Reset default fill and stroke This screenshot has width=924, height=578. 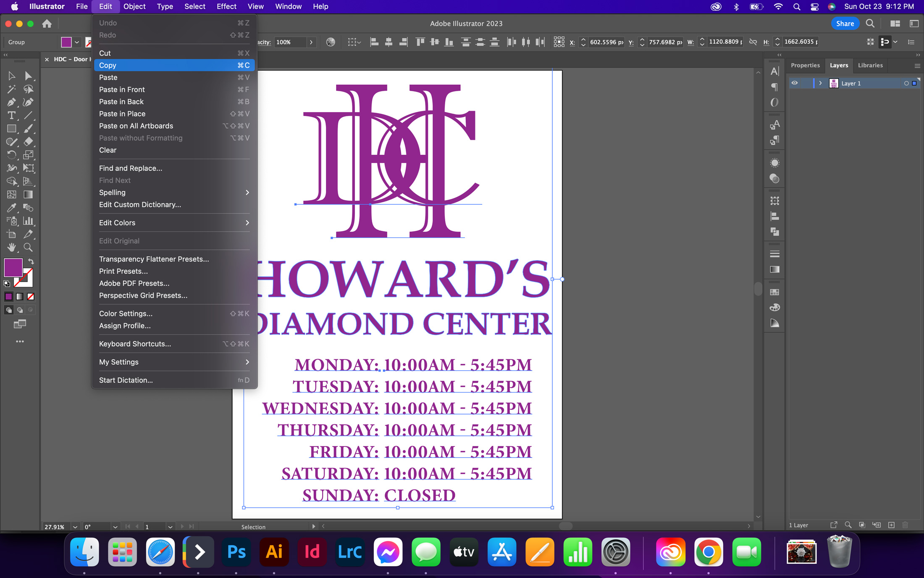coord(6,284)
